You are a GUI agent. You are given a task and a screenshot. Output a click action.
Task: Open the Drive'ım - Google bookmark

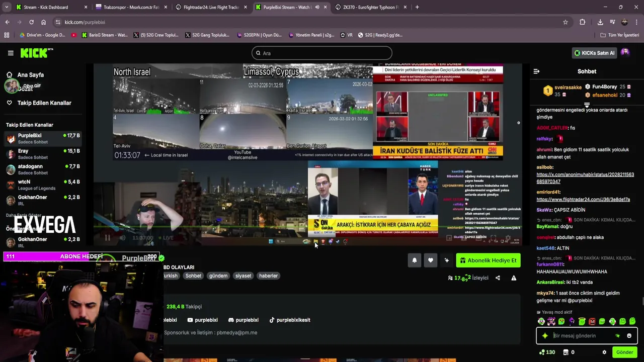(42, 35)
